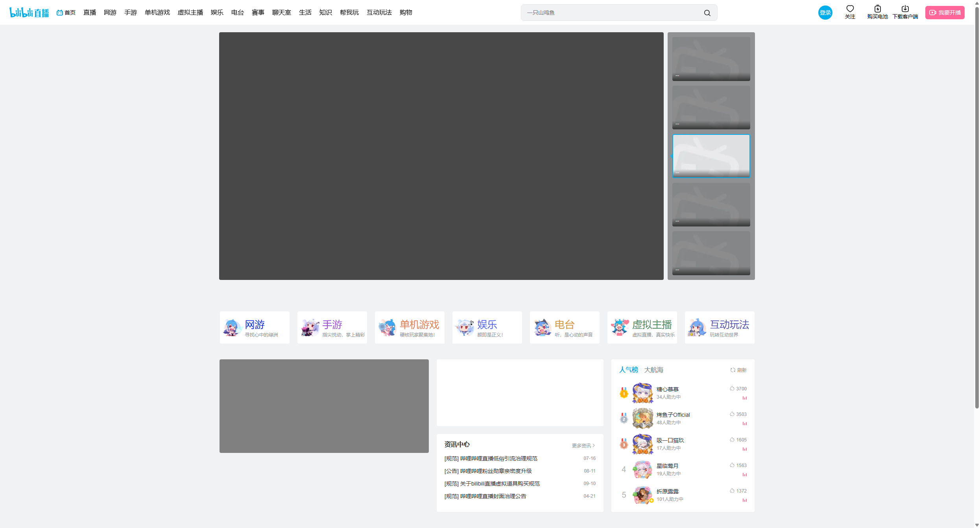Click the thumbs-up icon next to 3700
The image size is (980, 528).
pos(732,388)
